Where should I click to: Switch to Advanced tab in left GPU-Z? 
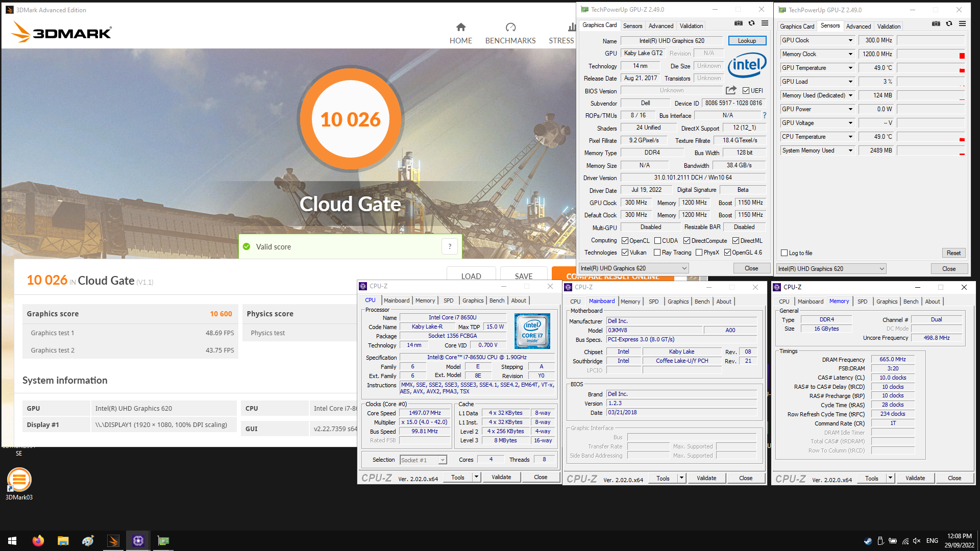click(661, 26)
